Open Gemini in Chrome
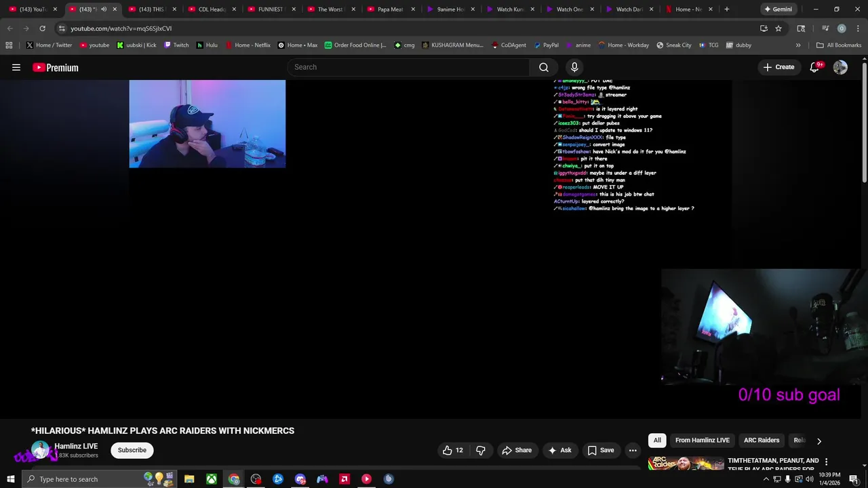Viewport: 868px width, 488px height. pos(778,9)
